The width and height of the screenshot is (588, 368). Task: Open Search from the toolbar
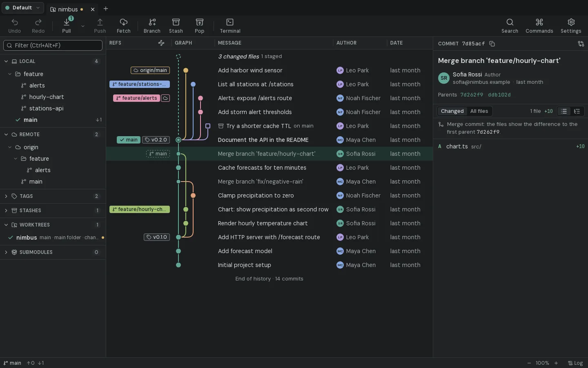point(510,26)
